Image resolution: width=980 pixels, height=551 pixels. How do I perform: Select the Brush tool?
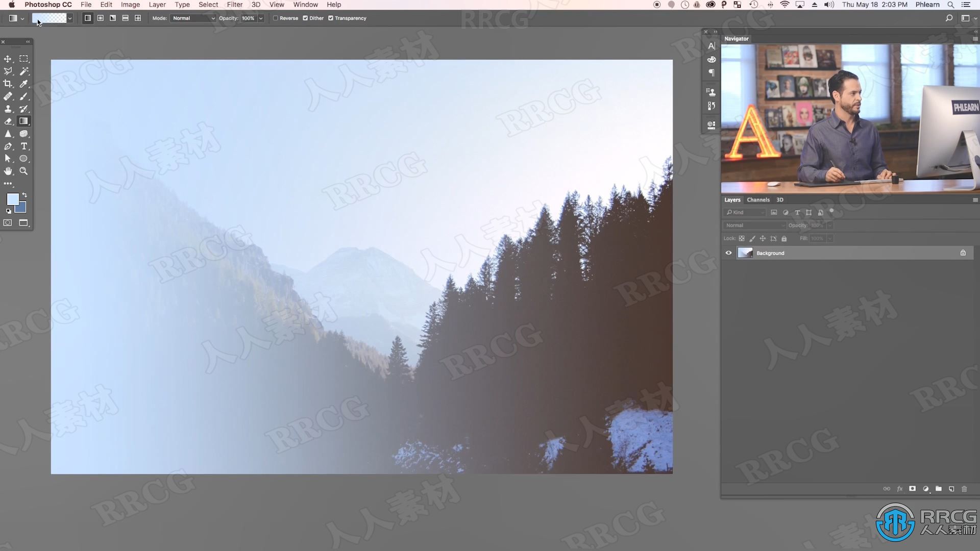(23, 96)
